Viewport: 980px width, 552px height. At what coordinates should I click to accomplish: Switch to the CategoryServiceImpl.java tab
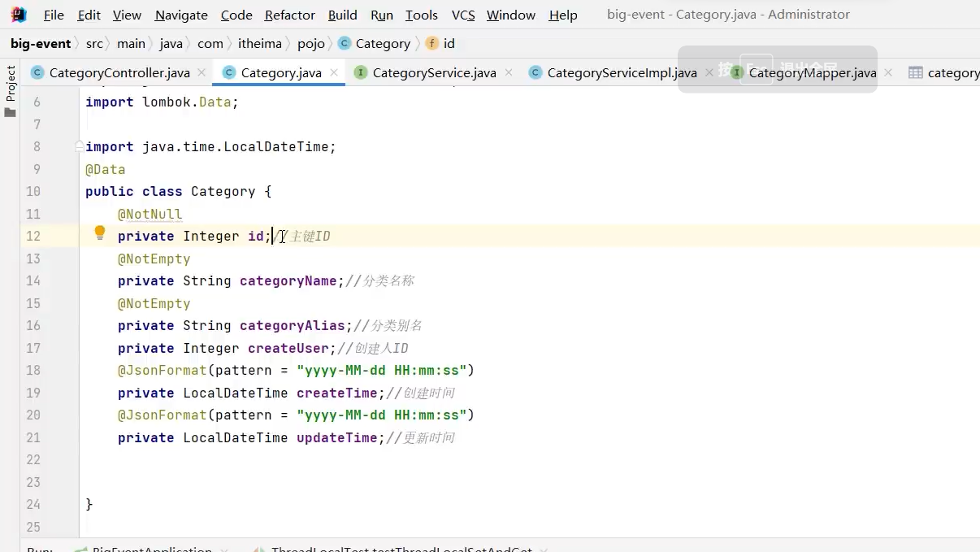coord(620,72)
